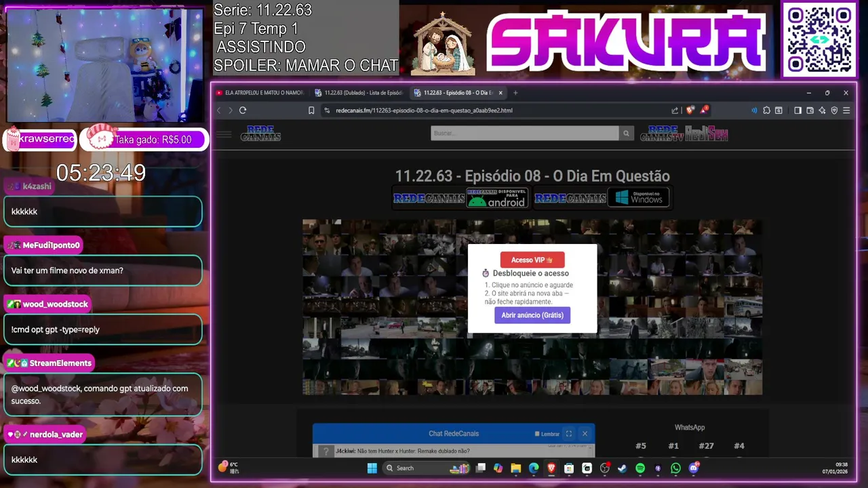Click the 'J4ckiwi' chat message
The height and width of the screenshot is (488, 868).
pyautogui.click(x=403, y=451)
